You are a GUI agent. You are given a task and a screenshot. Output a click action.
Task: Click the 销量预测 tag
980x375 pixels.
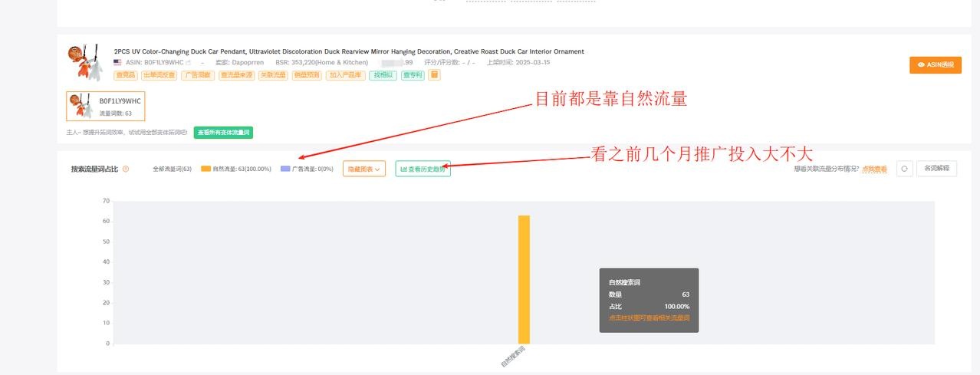(x=306, y=75)
